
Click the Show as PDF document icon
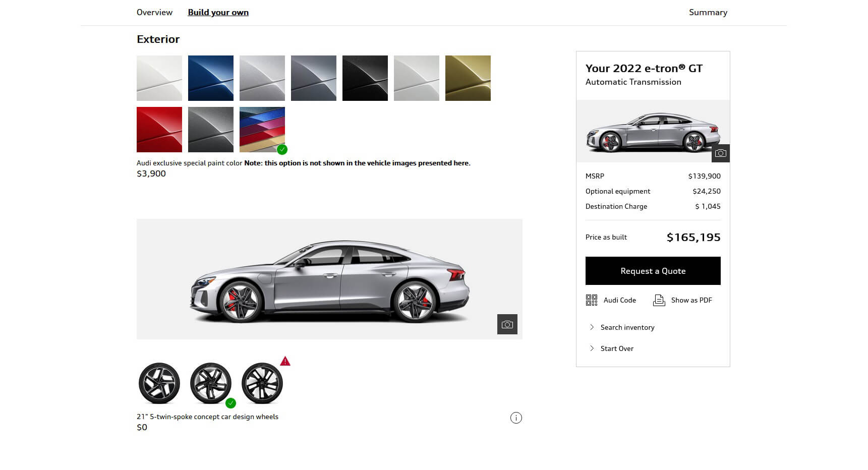[x=659, y=300]
